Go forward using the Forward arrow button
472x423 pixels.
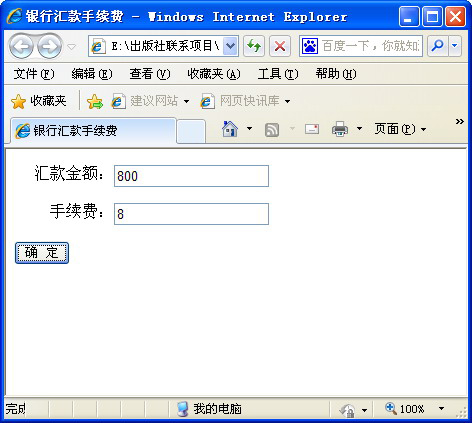[x=49, y=46]
